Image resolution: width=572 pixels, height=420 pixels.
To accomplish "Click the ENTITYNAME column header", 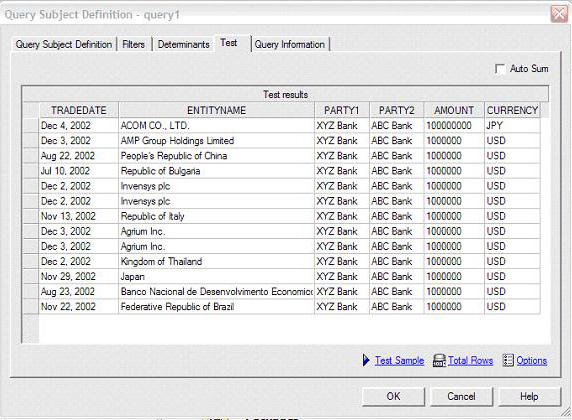I will pyautogui.click(x=216, y=110).
